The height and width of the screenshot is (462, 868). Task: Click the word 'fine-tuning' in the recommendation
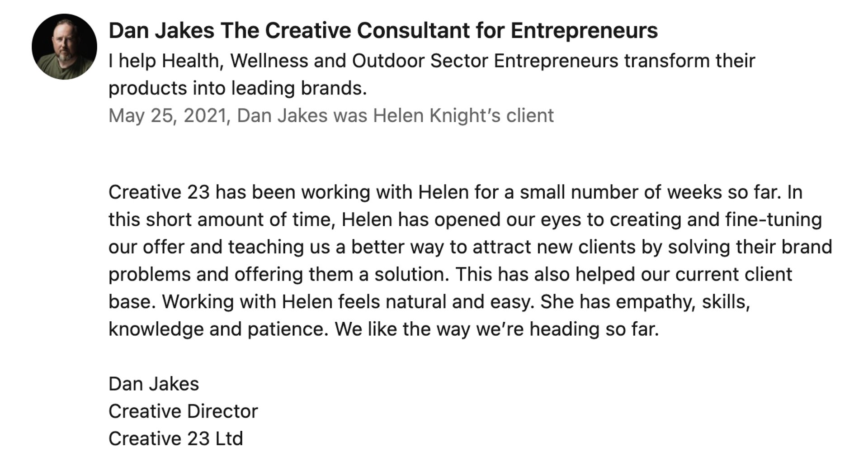774,220
